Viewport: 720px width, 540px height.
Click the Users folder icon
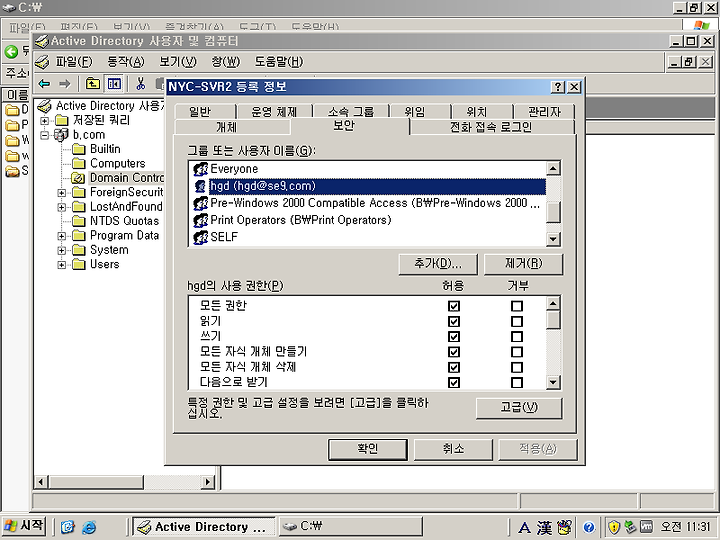[79, 264]
